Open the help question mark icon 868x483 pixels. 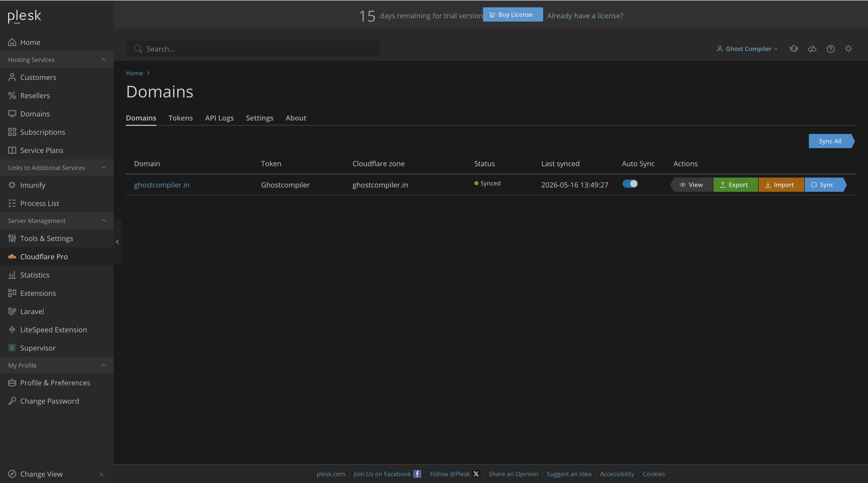point(830,49)
